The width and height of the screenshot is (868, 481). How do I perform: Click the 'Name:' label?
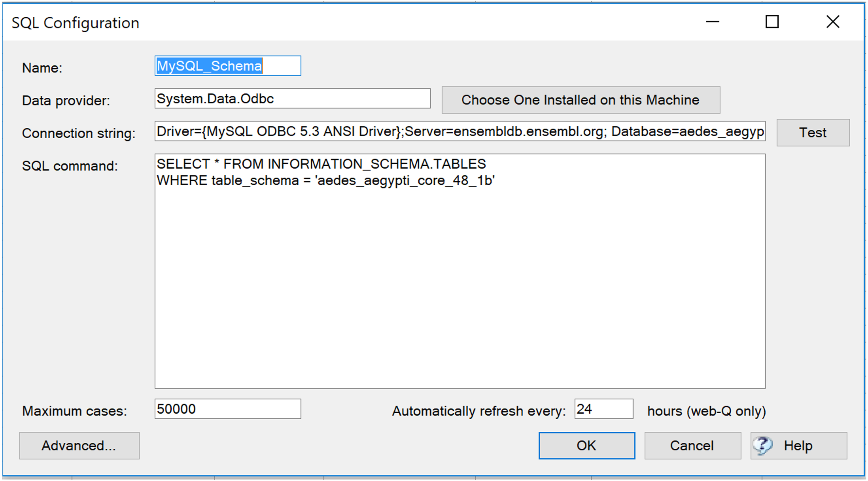coord(42,68)
